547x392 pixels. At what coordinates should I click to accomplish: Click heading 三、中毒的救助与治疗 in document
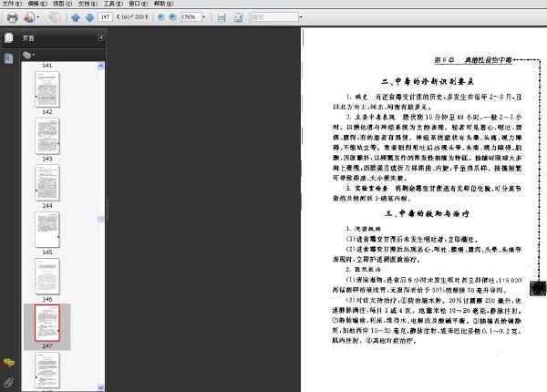(x=428, y=213)
